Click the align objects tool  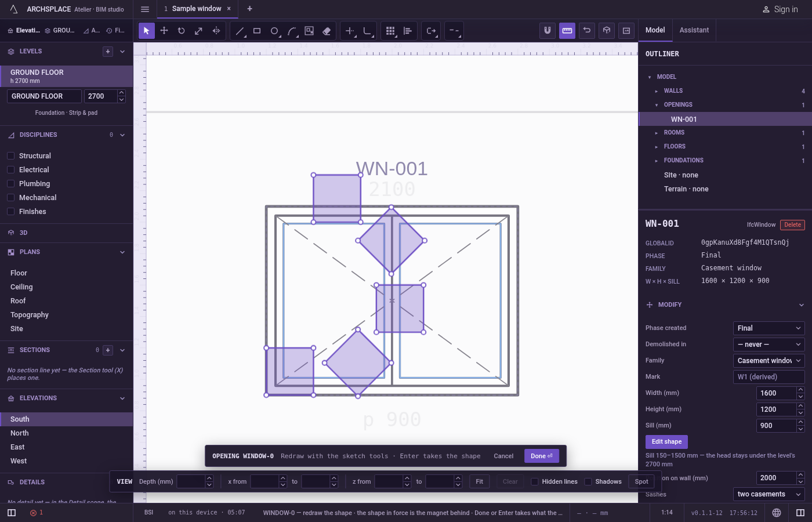click(408, 31)
